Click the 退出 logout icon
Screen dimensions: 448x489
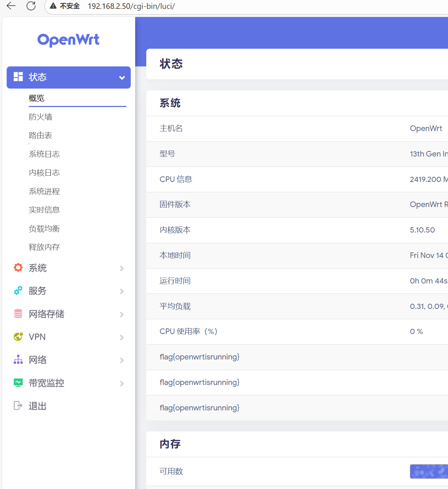click(18, 405)
